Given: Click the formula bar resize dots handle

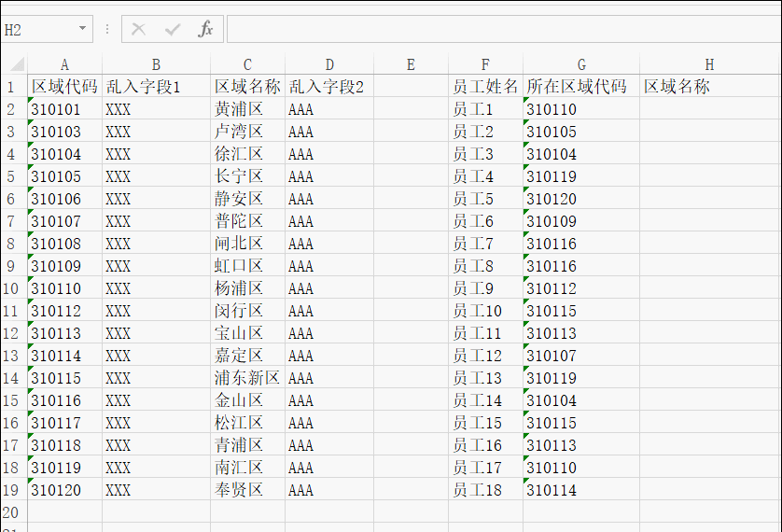Looking at the screenshot, I should coord(107,30).
